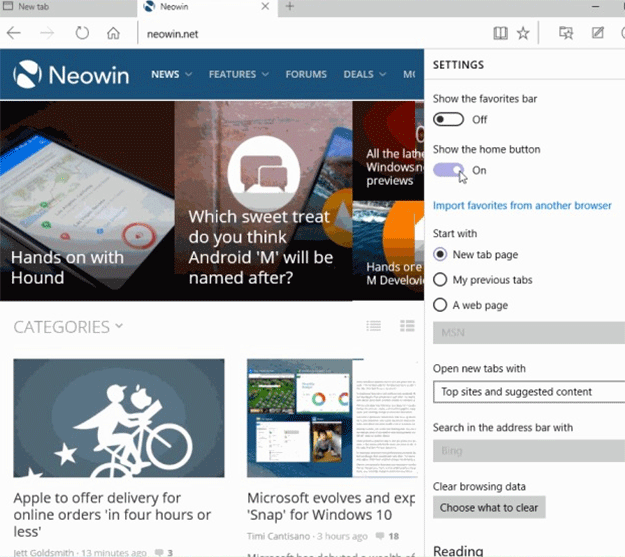Select the My previous tabs option

pyautogui.click(x=441, y=280)
